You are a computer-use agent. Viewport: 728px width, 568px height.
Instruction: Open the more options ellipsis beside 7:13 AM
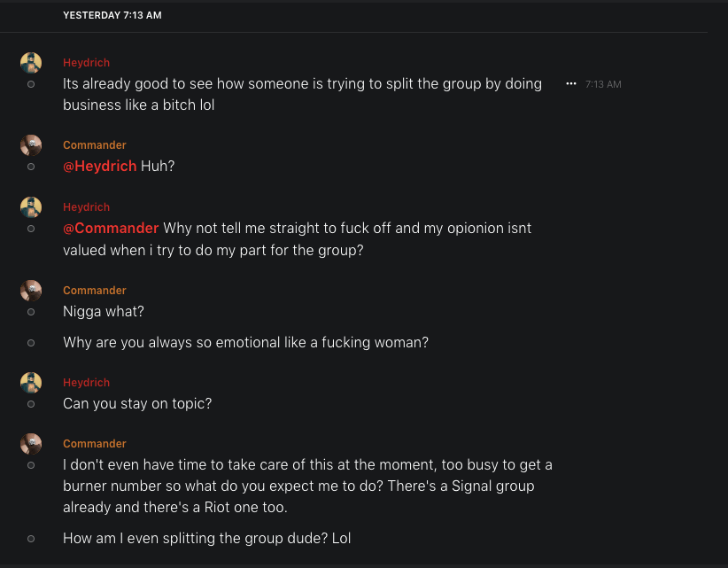point(571,83)
